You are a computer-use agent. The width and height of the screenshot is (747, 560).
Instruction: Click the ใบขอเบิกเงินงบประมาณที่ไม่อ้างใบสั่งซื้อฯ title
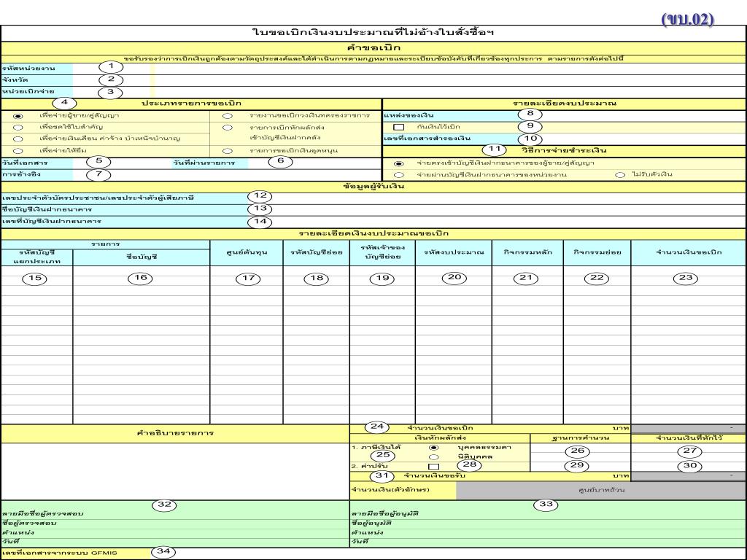pyautogui.click(x=373, y=33)
